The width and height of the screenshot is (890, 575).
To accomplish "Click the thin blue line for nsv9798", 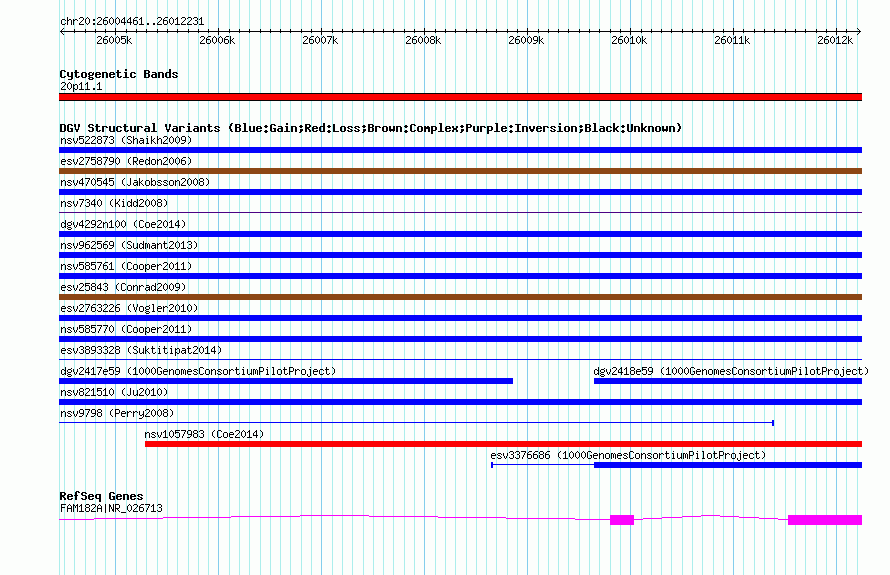I will coord(417,422).
